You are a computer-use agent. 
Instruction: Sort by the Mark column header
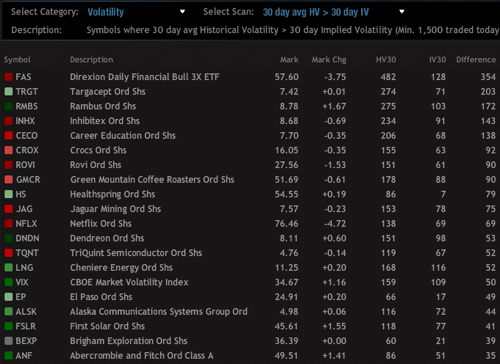coord(289,60)
